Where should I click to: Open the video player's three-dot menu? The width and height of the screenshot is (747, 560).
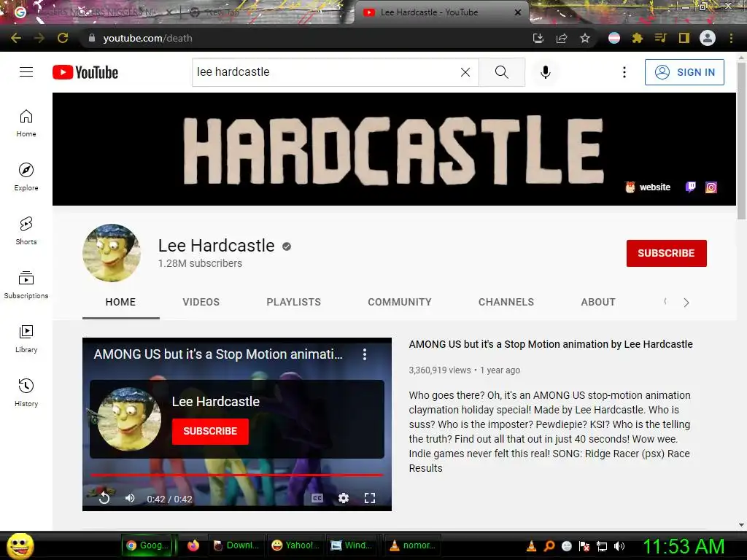click(365, 354)
